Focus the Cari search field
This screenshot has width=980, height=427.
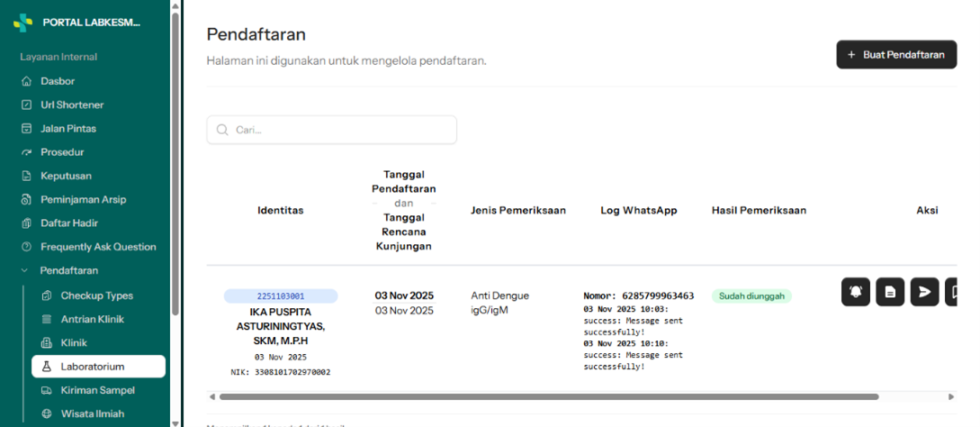click(332, 130)
